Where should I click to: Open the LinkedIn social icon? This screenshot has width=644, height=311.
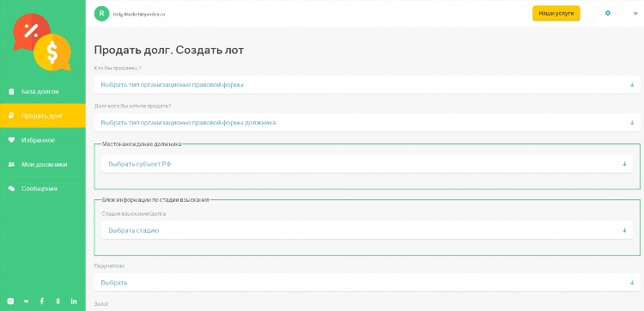pyautogui.click(x=74, y=302)
